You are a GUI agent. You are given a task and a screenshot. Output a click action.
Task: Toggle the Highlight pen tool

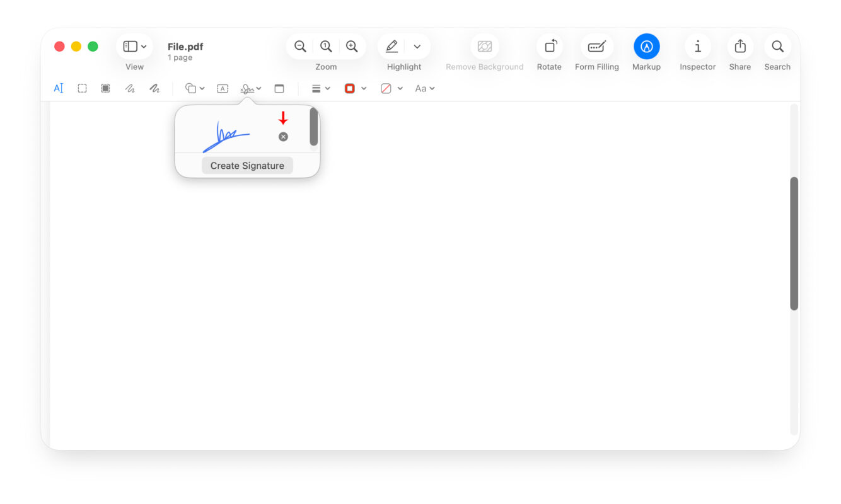[392, 47]
